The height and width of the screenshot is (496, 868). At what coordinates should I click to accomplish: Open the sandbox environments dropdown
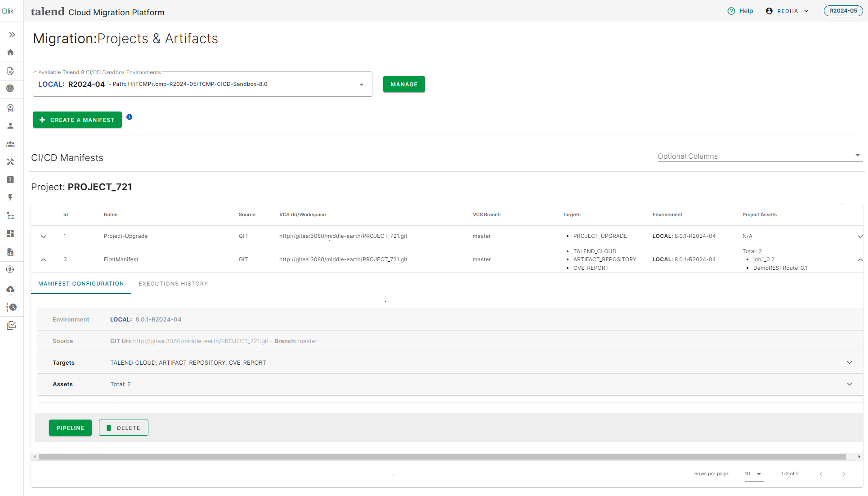(x=202, y=84)
